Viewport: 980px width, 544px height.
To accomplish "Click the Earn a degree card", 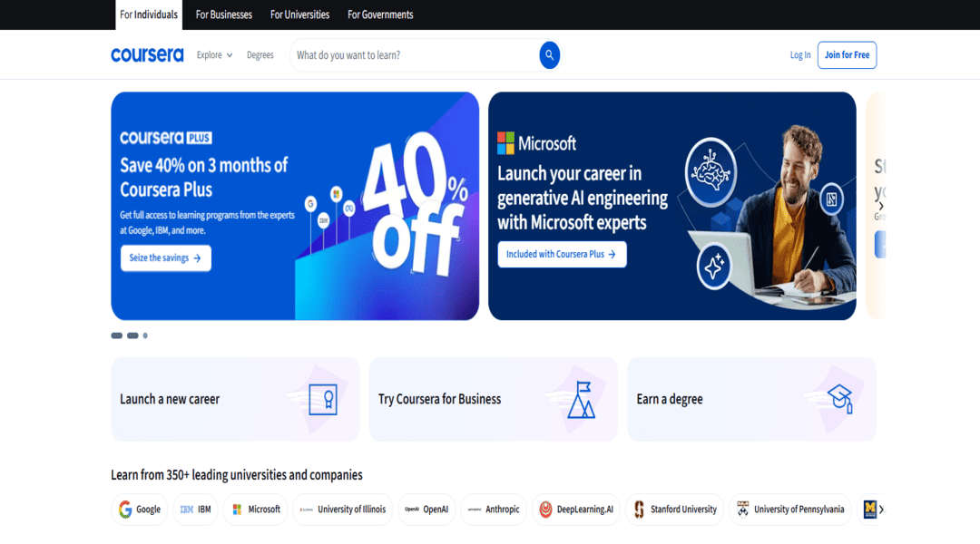I will coord(751,399).
